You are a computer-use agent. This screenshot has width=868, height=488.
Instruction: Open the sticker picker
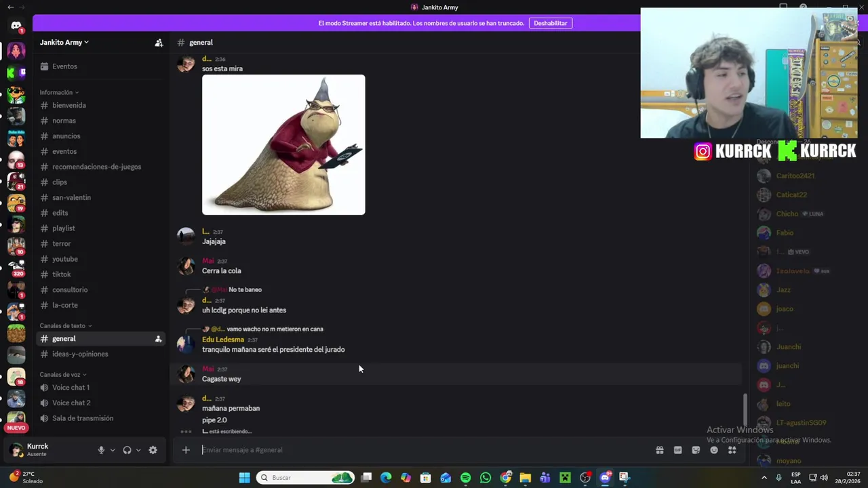696,450
